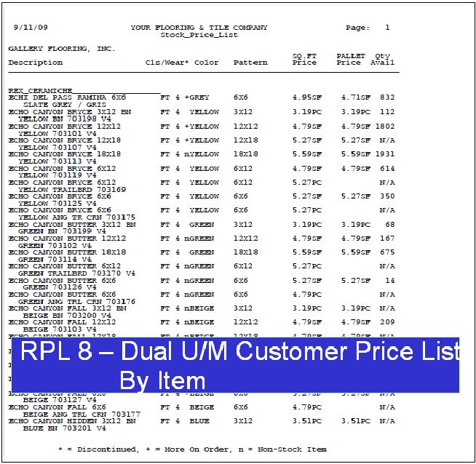Click the Pattern column header
The image size is (476, 464).
coord(250,63)
